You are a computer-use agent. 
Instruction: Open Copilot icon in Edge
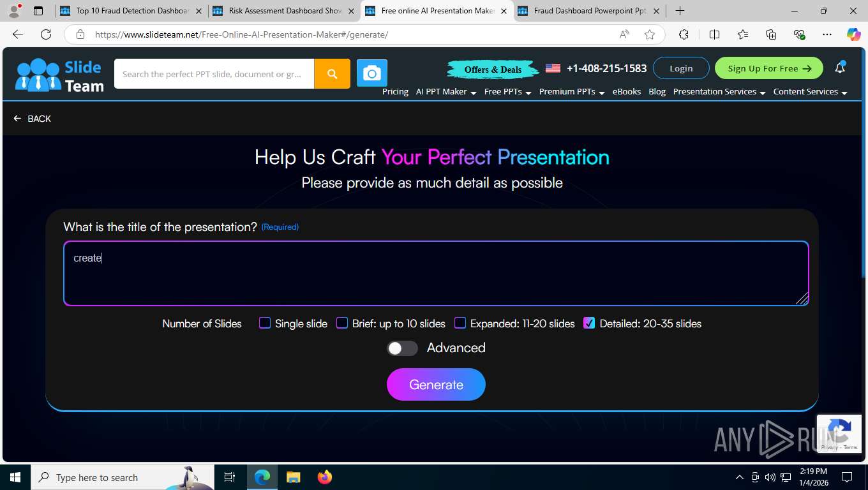[x=853, y=34]
